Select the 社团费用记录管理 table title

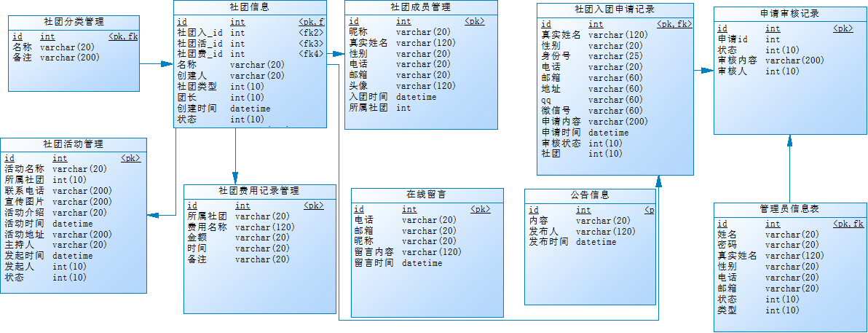tap(259, 191)
